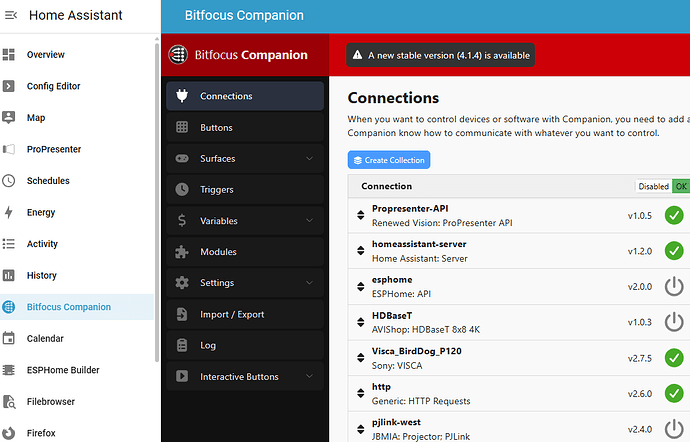The height and width of the screenshot is (442, 690).
Task: Click the Energy lightning bolt icon
Action: pyautogui.click(x=9, y=212)
